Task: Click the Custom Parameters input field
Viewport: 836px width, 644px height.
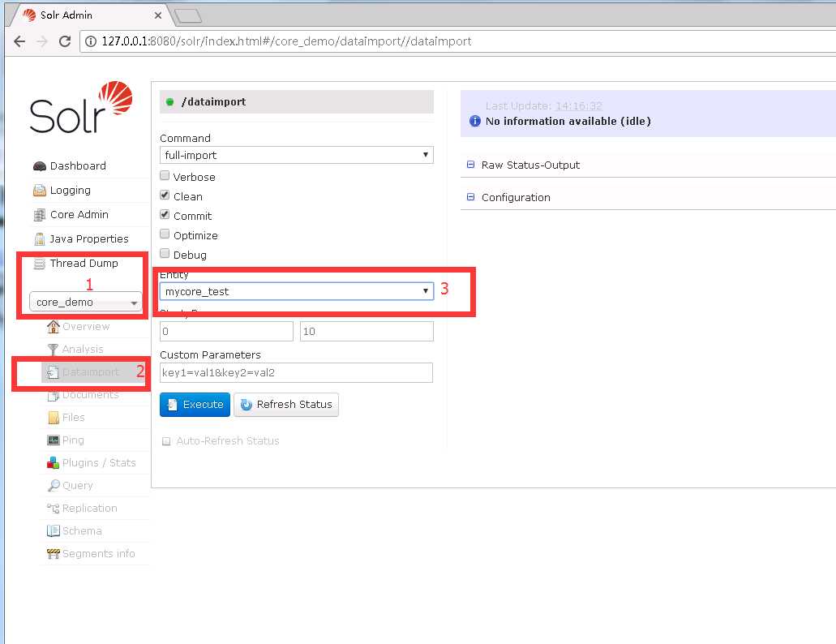Action: point(297,372)
